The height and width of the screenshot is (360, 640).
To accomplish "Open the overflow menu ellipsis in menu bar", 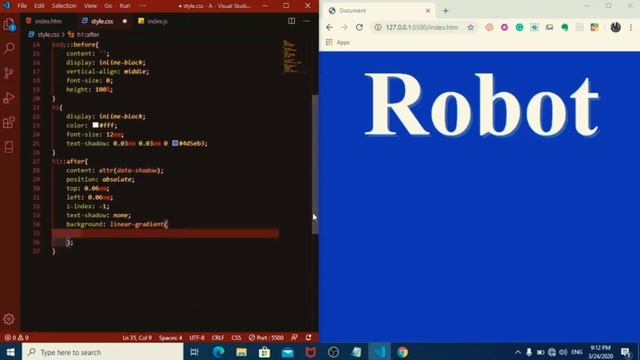I will click(x=142, y=6).
